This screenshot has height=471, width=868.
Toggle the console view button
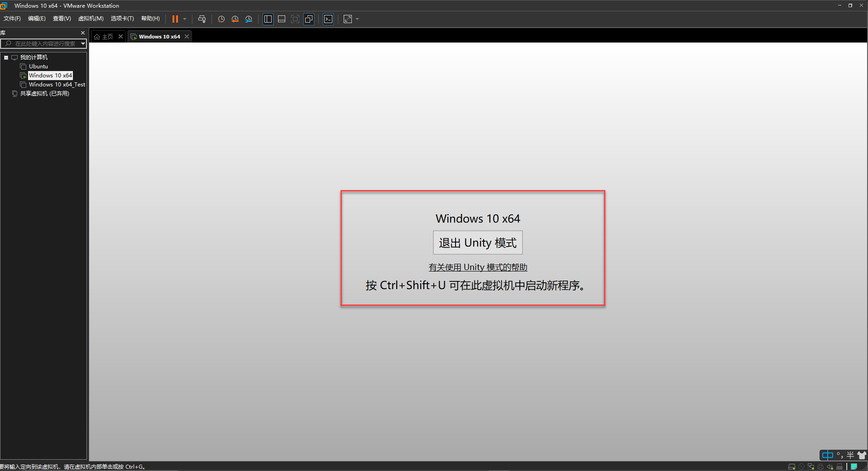(x=328, y=19)
